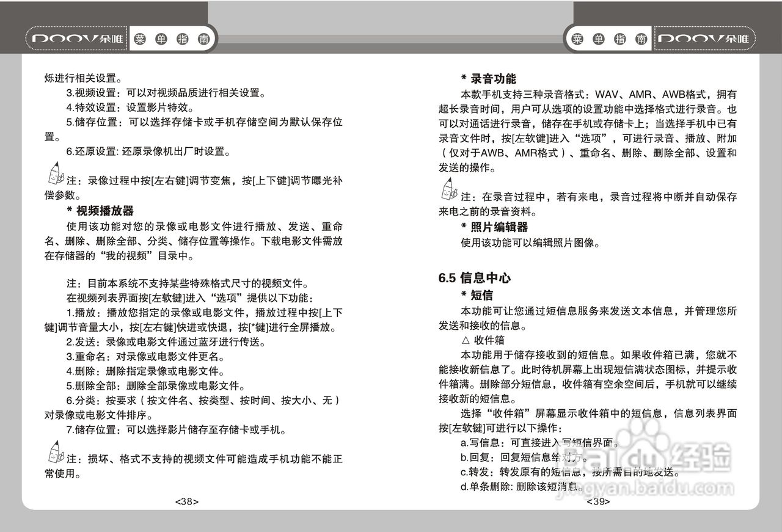Select the 菜单指南 label on page 38 header
Image resolution: width=782 pixels, height=532 pixels.
tap(173, 40)
